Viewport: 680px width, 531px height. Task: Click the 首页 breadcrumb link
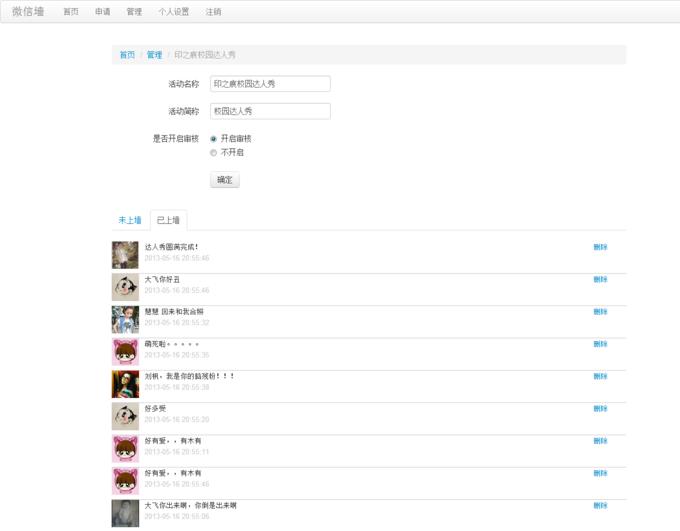[127, 55]
